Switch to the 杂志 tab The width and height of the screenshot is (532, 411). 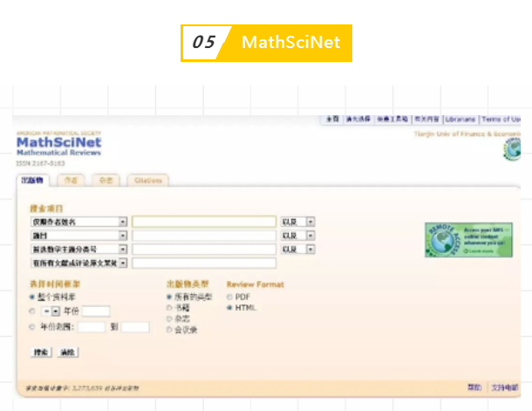pyautogui.click(x=106, y=181)
